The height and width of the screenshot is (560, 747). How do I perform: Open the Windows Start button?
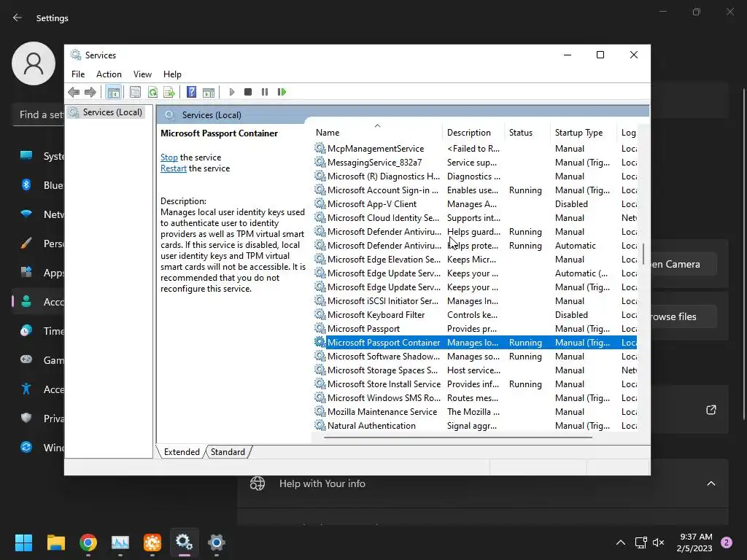point(24,542)
